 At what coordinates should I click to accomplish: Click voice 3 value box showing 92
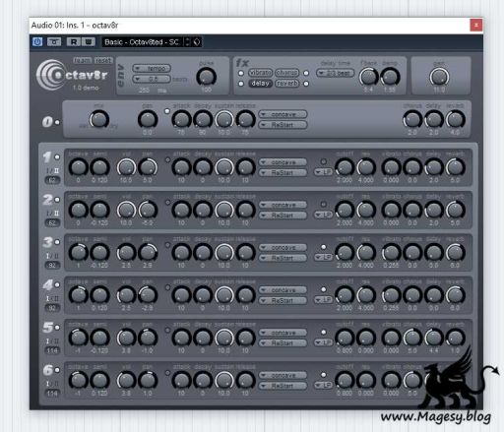52,266
